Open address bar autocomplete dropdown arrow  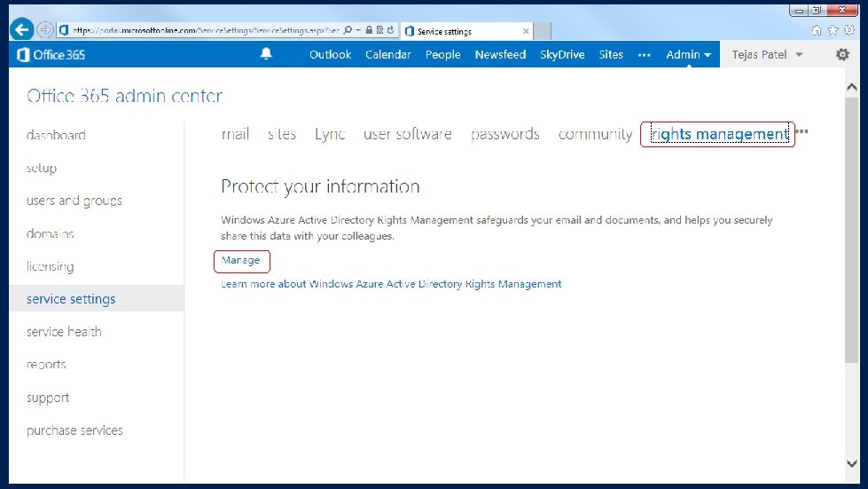click(358, 30)
